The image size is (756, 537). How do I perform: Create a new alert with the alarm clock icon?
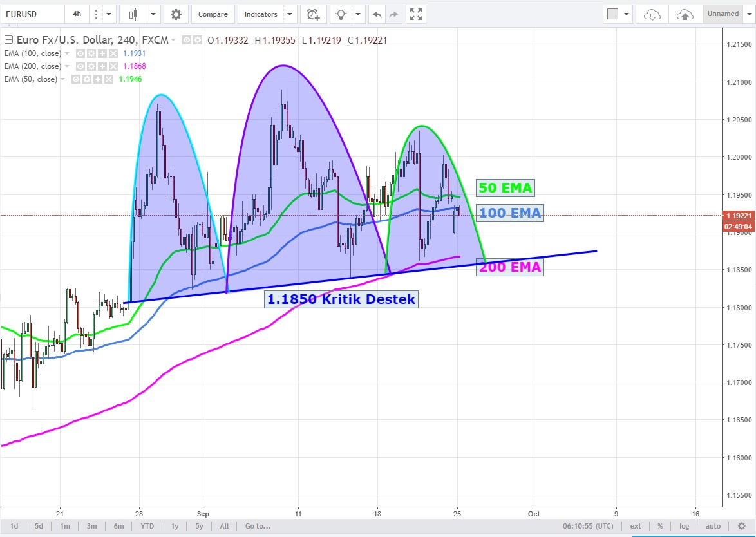coord(312,14)
